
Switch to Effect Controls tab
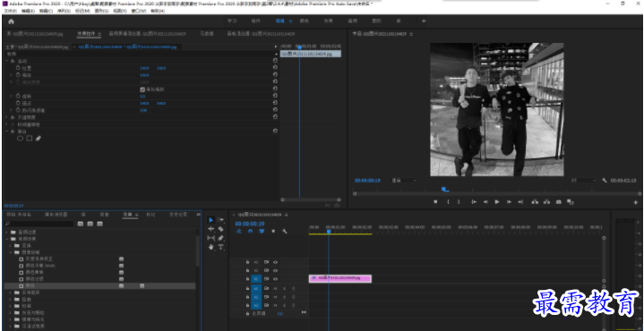pos(86,34)
